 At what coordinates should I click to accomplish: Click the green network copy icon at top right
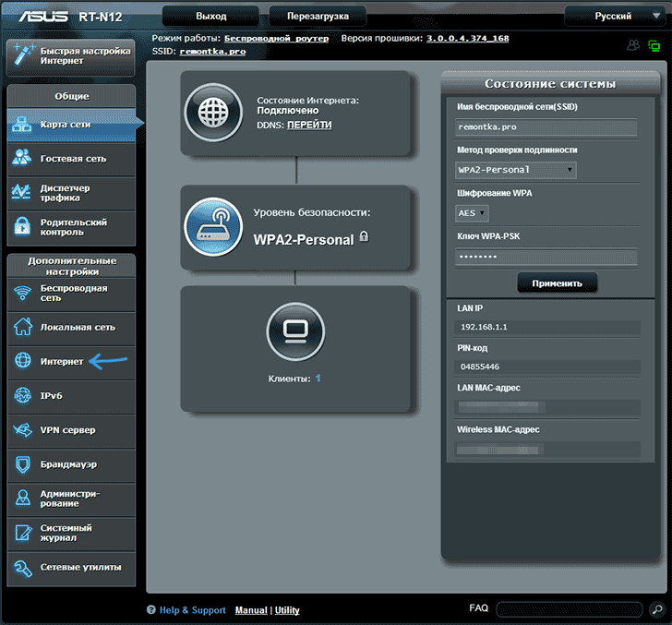tap(654, 45)
